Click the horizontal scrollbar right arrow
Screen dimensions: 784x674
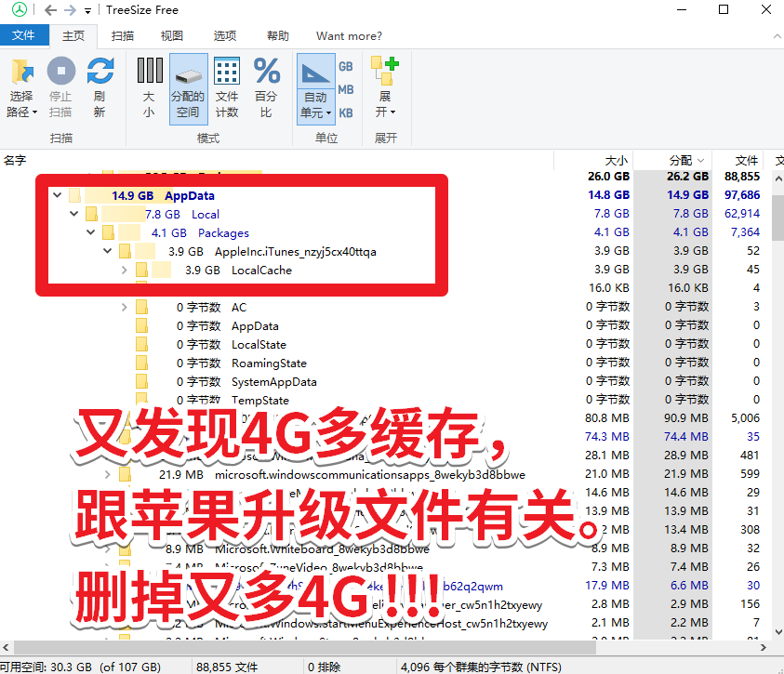pos(763,648)
